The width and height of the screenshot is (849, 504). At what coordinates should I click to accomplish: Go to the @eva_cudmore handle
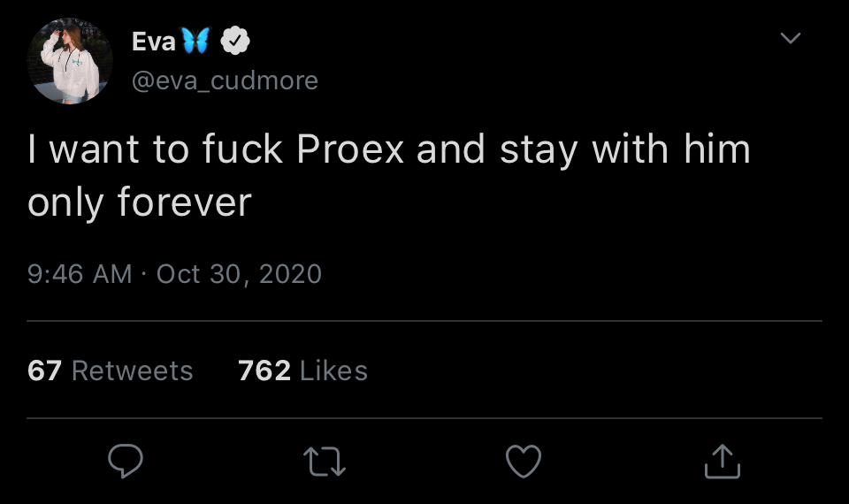pos(225,80)
